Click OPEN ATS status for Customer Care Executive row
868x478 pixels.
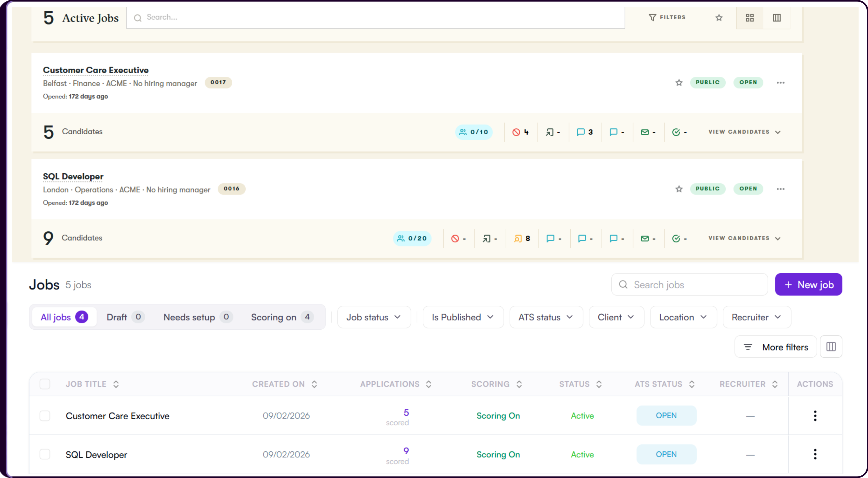(x=666, y=416)
